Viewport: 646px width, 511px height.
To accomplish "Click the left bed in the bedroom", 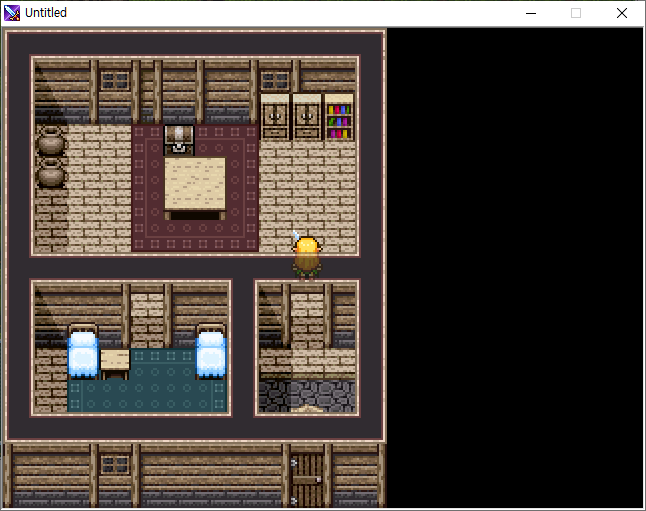I will point(83,351).
